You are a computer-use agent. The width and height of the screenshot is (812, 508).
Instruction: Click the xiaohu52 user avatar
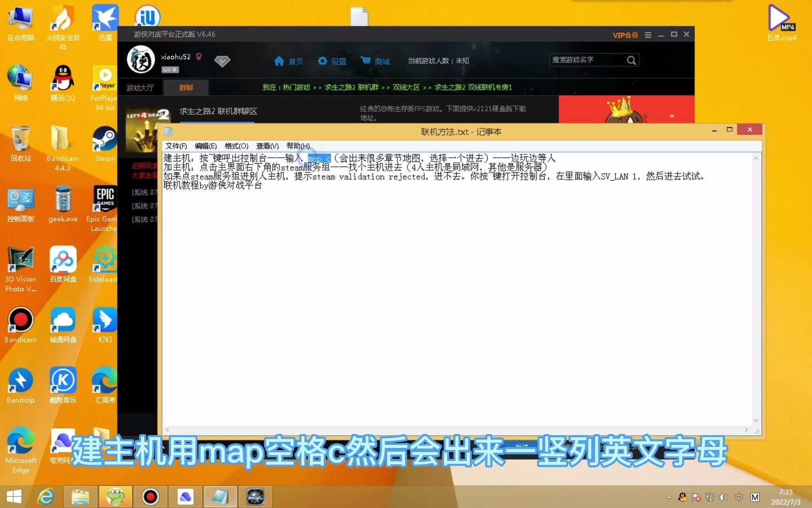pyautogui.click(x=141, y=60)
